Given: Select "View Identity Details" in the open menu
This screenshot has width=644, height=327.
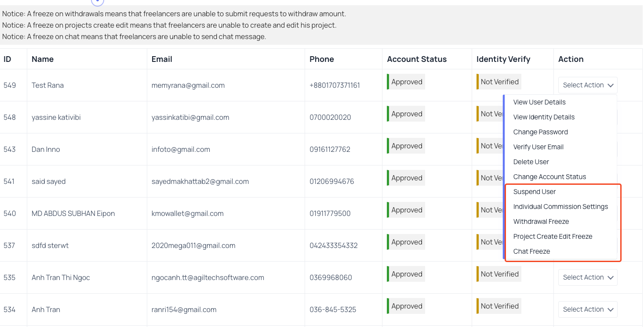Looking at the screenshot, I should point(544,117).
